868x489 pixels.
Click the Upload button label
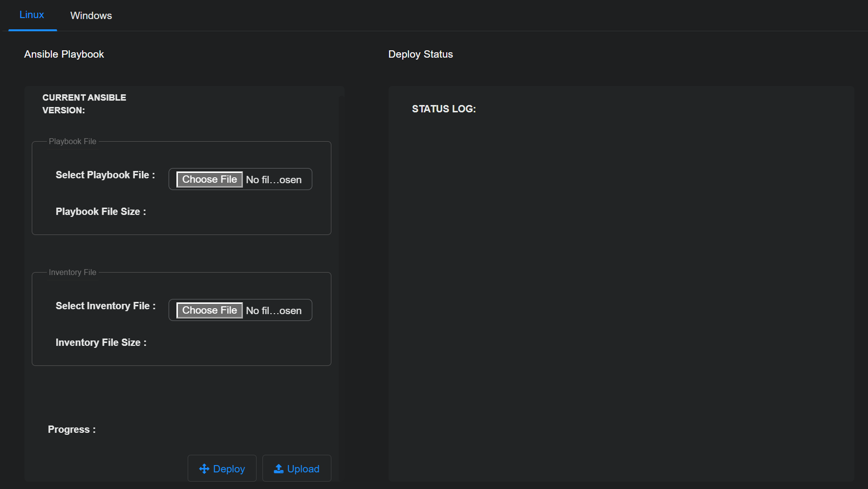303,469
